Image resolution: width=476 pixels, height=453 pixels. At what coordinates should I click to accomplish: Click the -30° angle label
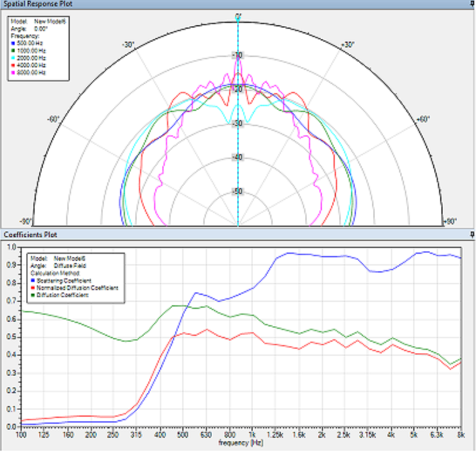(128, 45)
